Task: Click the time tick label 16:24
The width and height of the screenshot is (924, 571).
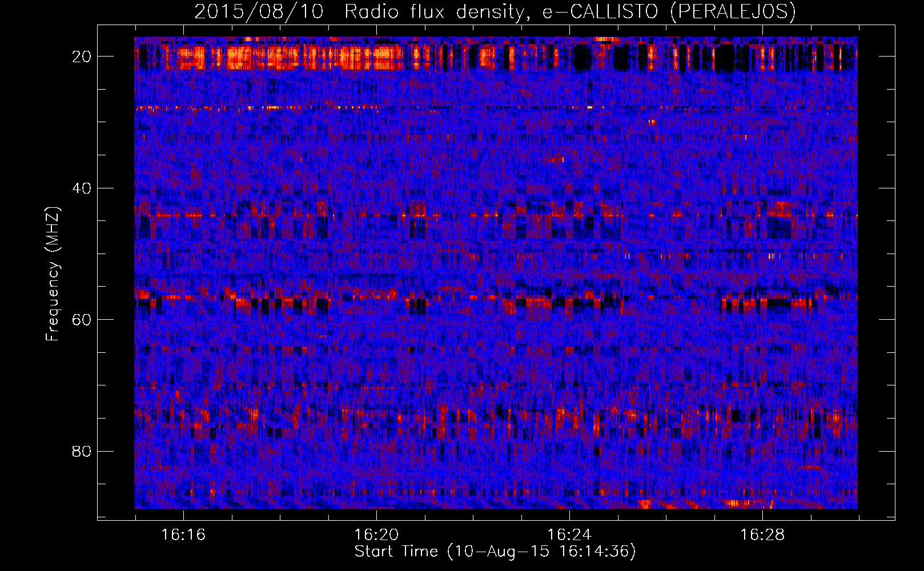Action: click(x=569, y=535)
